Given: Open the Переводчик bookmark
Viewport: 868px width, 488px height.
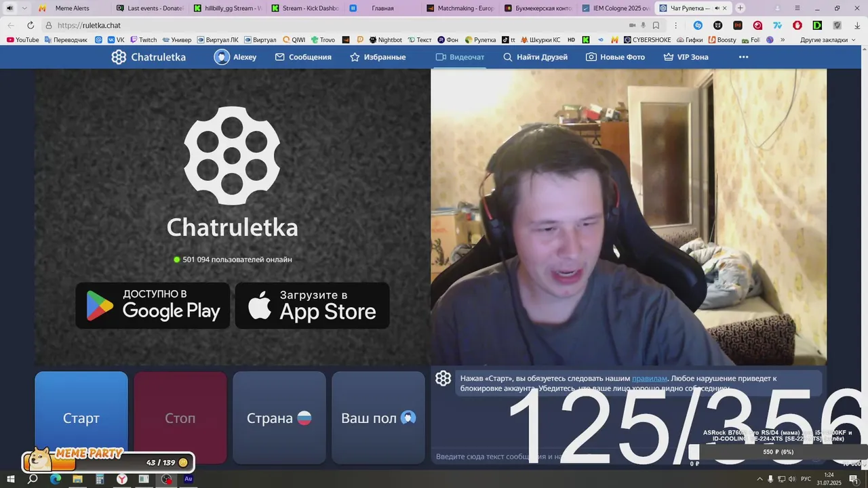Looking at the screenshot, I should pyautogui.click(x=66, y=40).
